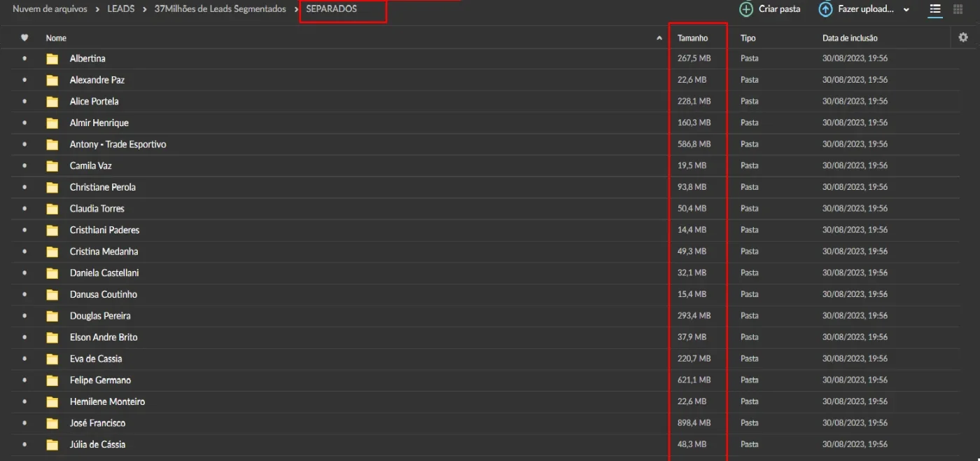The image size is (980, 461).
Task: Click the 49,3 MB size cell
Action: 692,252
